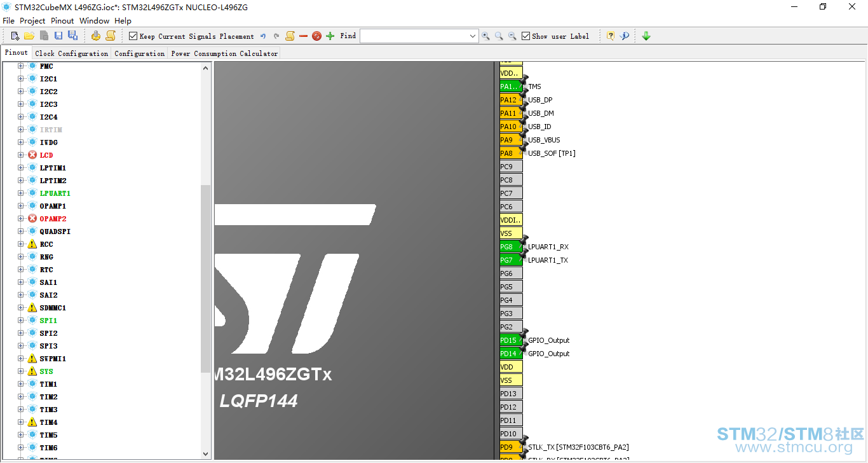
Task: Select the TIM6 peripheral in the tree
Action: coord(48,448)
